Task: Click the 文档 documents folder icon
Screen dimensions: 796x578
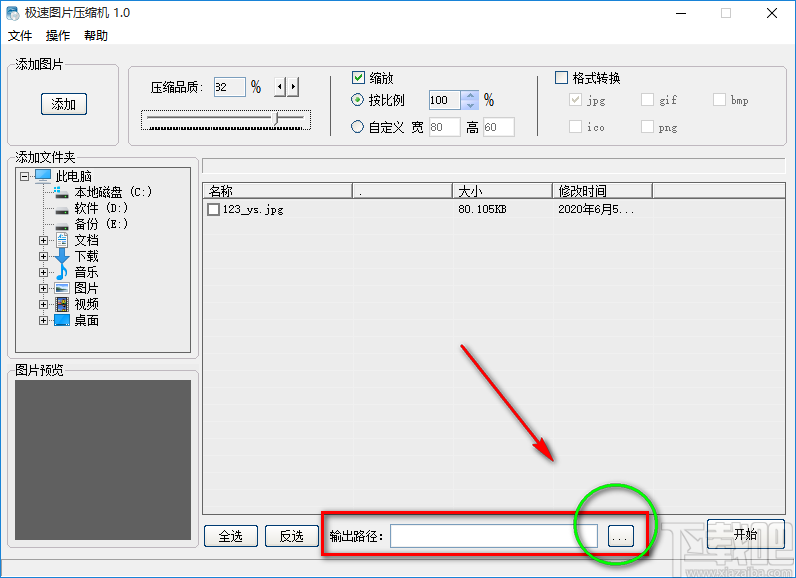Action: (62, 240)
